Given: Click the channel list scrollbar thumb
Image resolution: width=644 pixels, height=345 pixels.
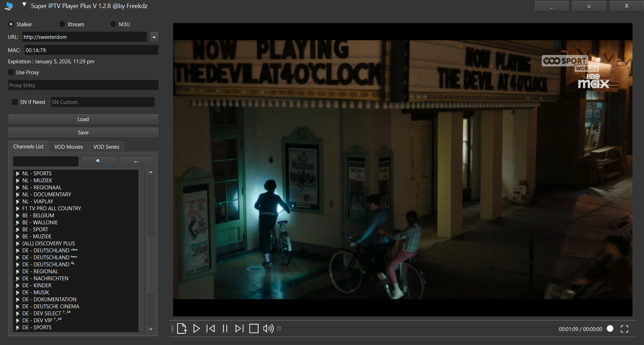Looking at the screenshot, I should (x=151, y=264).
